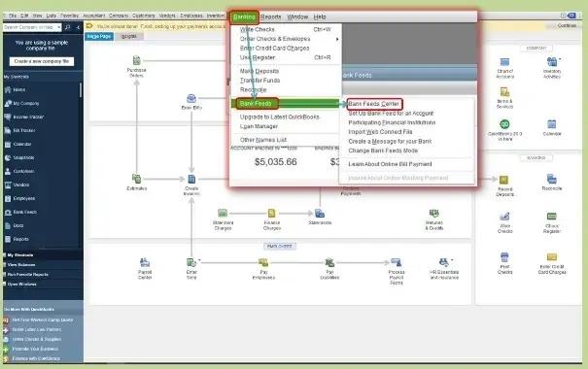
Task: Open Vendors in the sidebar
Action: [x=21, y=184]
